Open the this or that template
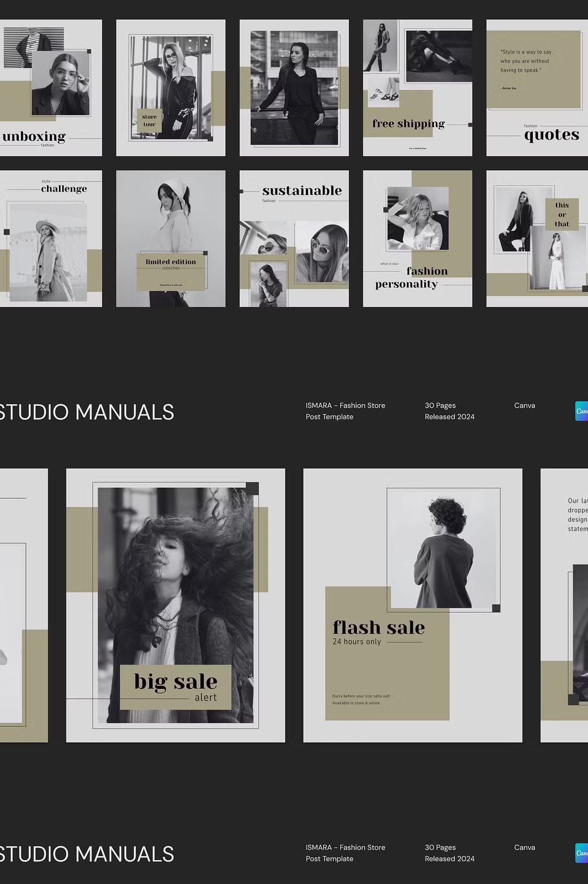Screen dimensions: 588x884 coord(537,239)
